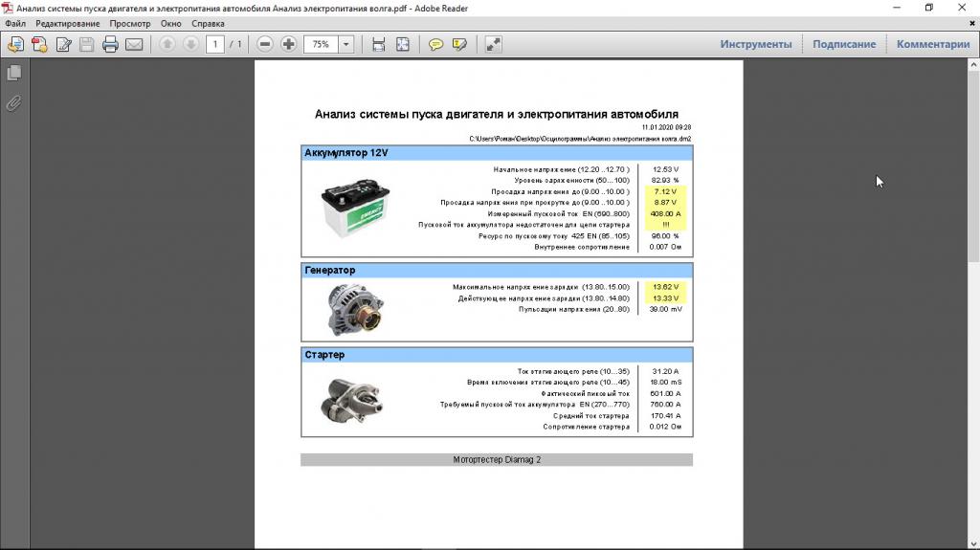
Task: Open the Справка menu
Action: [x=208, y=24]
